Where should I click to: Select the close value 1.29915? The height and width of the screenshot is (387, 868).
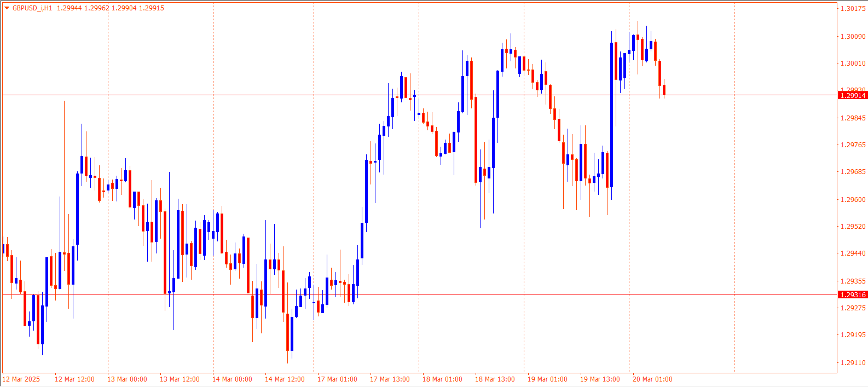[152, 8]
